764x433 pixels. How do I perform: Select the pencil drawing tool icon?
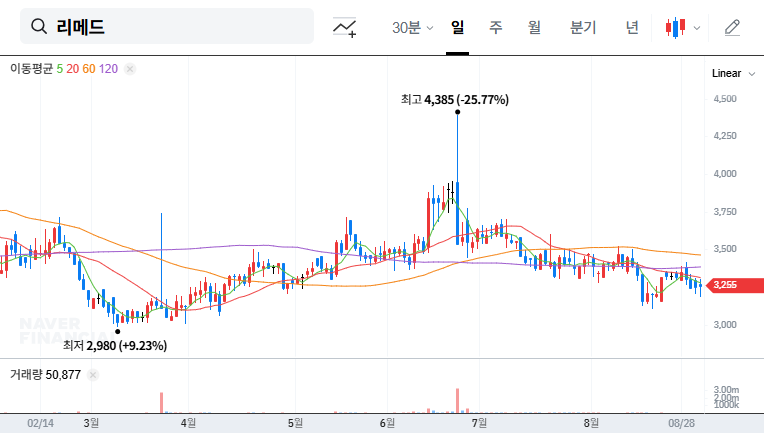pyautogui.click(x=732, y=28)
